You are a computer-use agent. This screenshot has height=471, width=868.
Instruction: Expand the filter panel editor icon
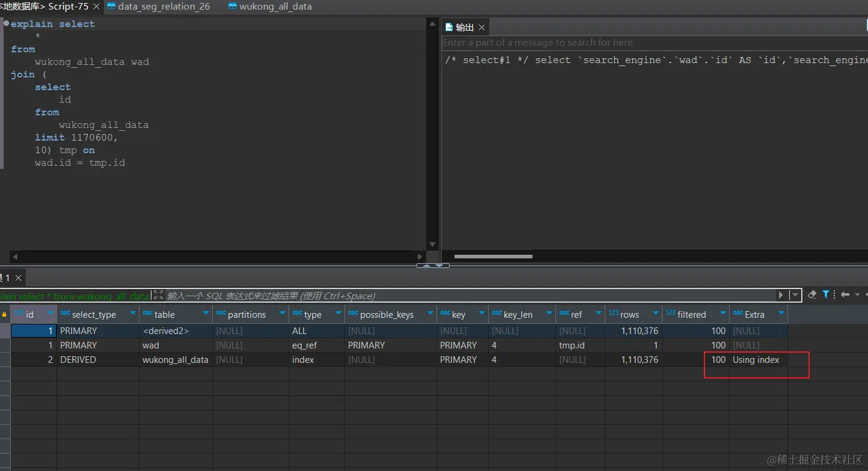[x=158, y=295]
